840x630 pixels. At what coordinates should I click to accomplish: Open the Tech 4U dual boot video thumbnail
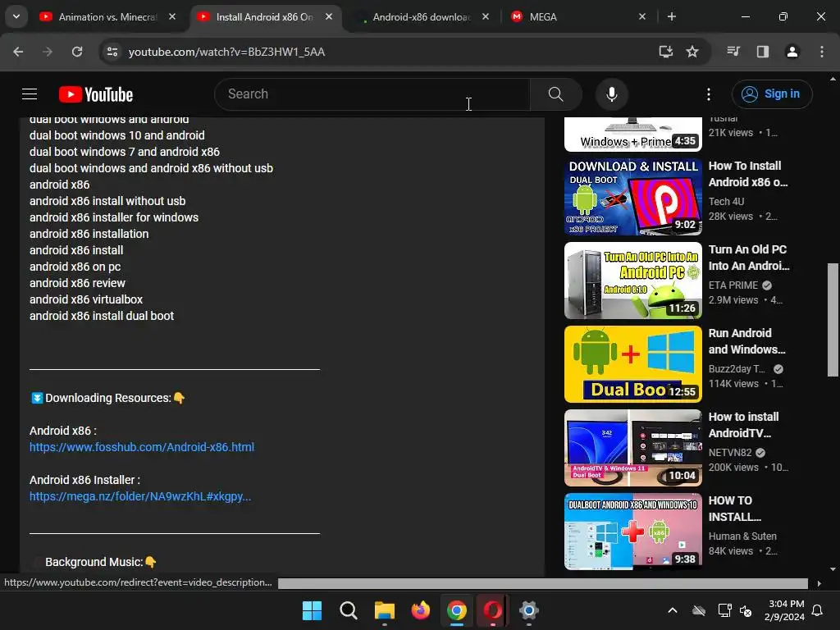pos(632,197)
